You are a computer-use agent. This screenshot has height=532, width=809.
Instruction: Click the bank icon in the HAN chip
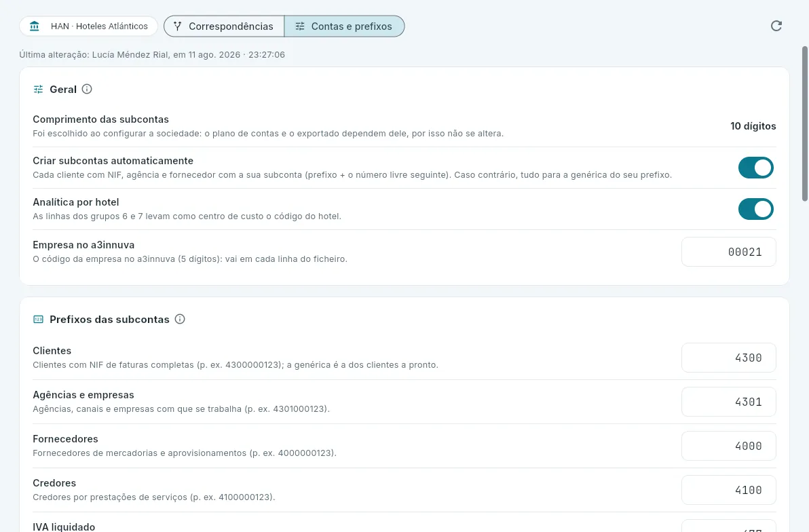pos(35,26)
